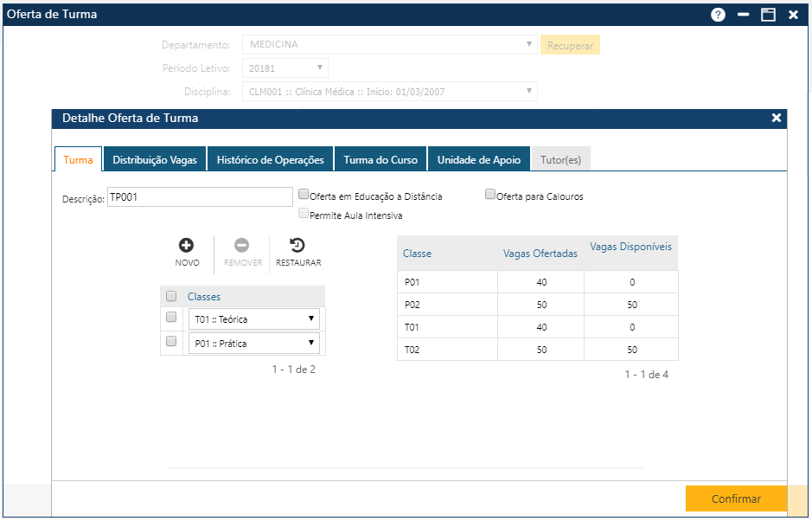The height and width of the screenshot is (521, 812).
Task: Tick the select-all Classes header checkbox
Action: pyautogui.click(x=171, y=296)
